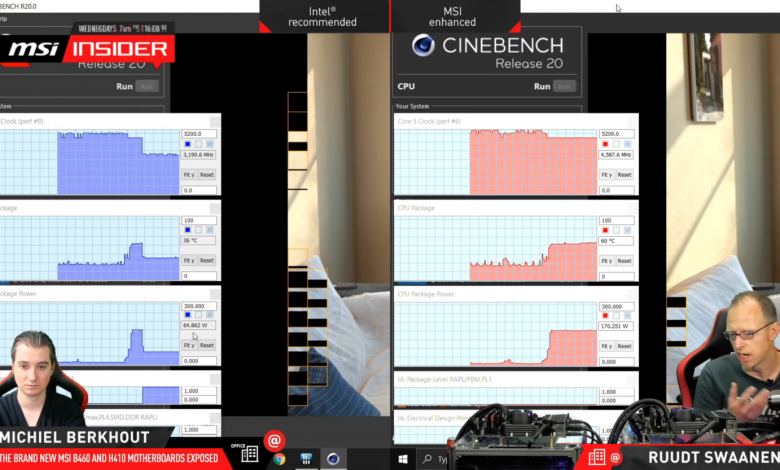Screen dimensions: 780x470
Task: Edit the 1.000 maximum on blue RAPL graph
Action: [199, 391]
